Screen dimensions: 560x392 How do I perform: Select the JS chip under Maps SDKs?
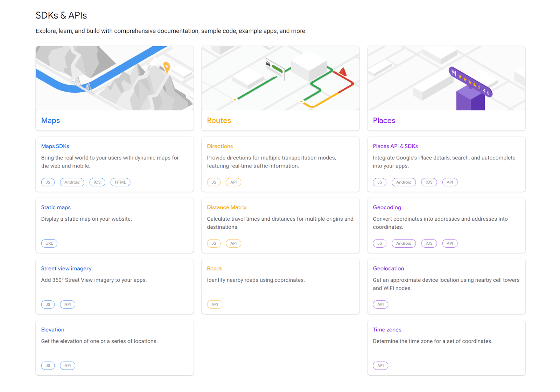point(48,182)
